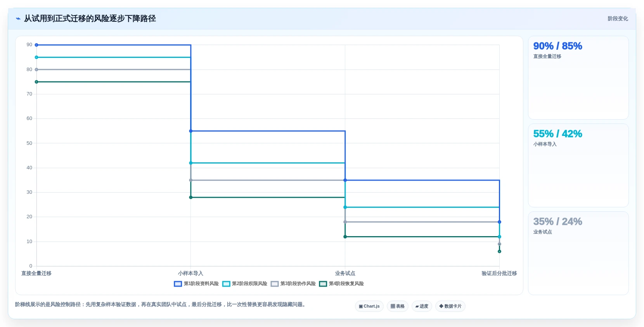Click the 业务试点 x-axis label
The width and height of the screenshot is (644, 327).
coord(345,273)
